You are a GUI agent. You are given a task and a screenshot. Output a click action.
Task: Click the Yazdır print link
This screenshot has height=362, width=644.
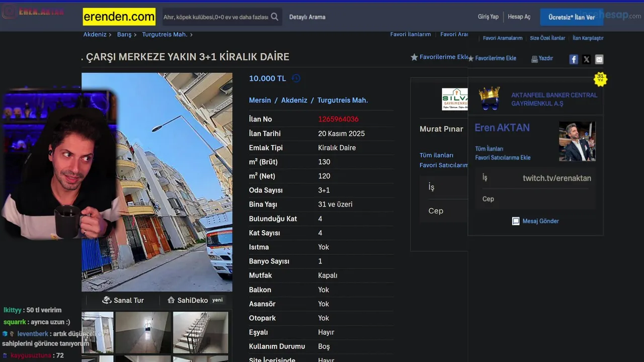[x=546, y=58]
